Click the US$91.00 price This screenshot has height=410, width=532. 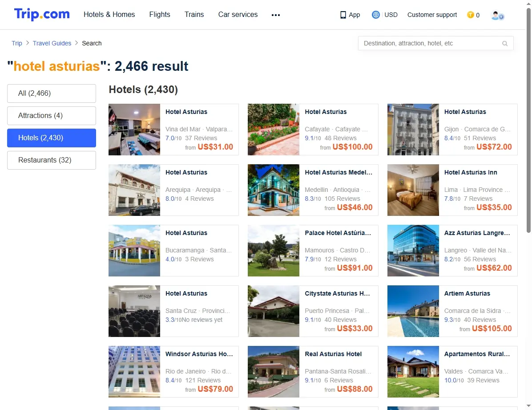pos(355,268)
